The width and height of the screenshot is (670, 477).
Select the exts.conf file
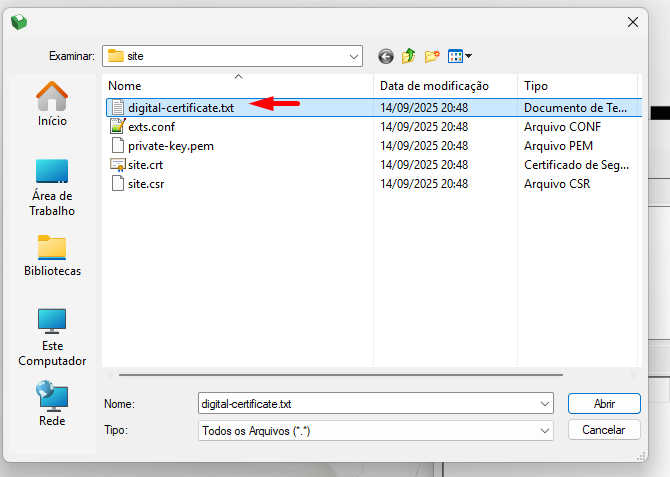point(151,127)
